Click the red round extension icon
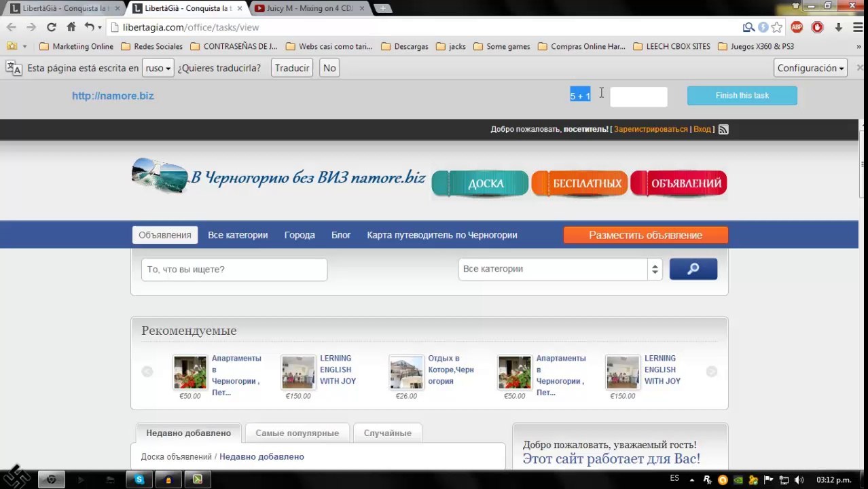This screenshot has height=489, width=868. click(x=818, y=27)
